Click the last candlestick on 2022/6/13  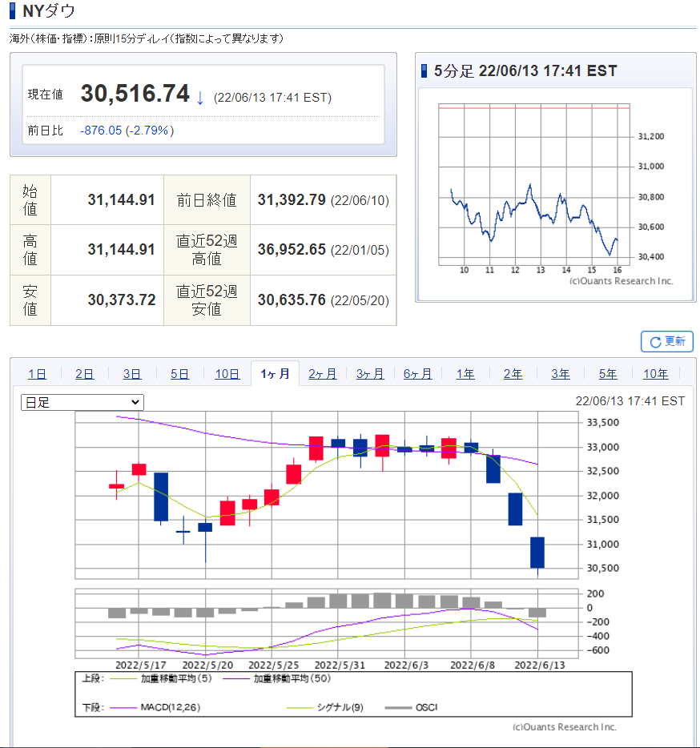(537, 553)
